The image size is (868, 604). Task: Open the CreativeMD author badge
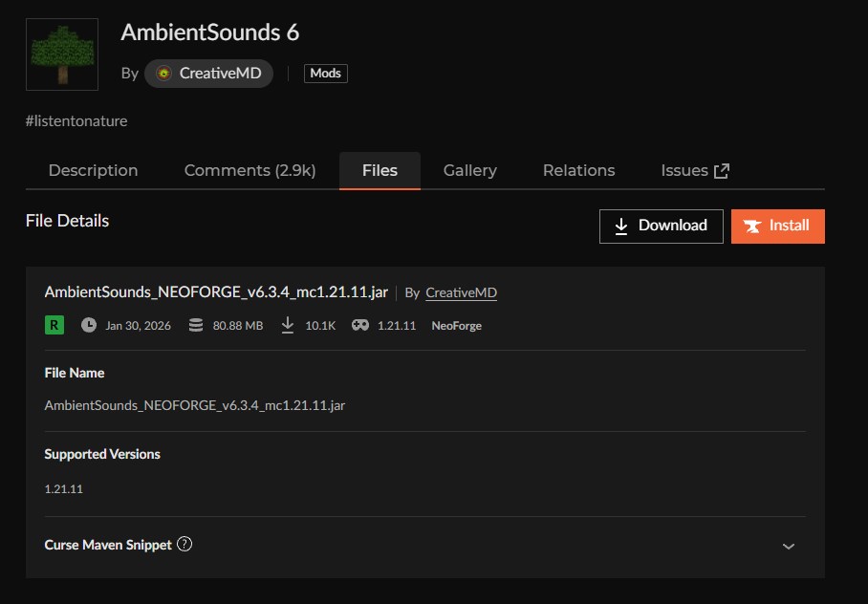(209, 74)
